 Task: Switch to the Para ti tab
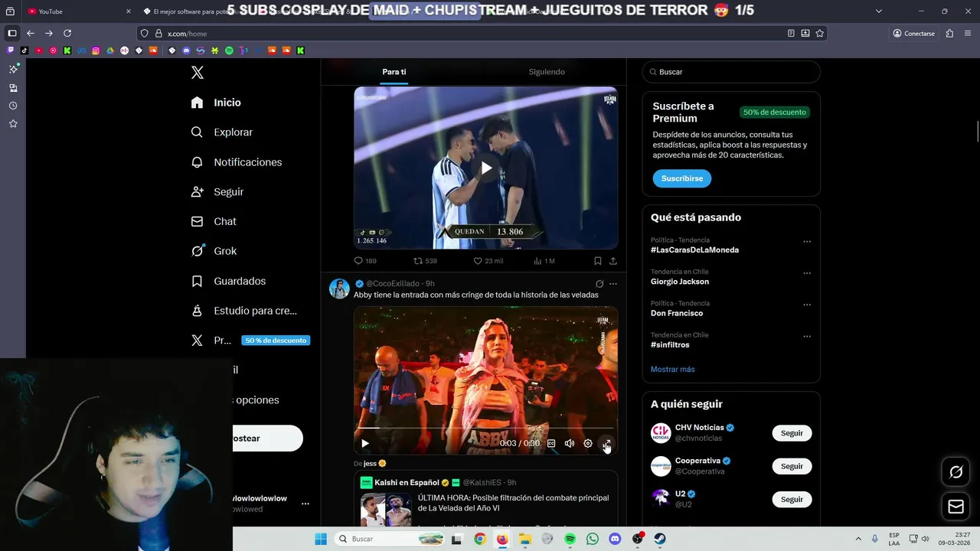pos(394,72)
